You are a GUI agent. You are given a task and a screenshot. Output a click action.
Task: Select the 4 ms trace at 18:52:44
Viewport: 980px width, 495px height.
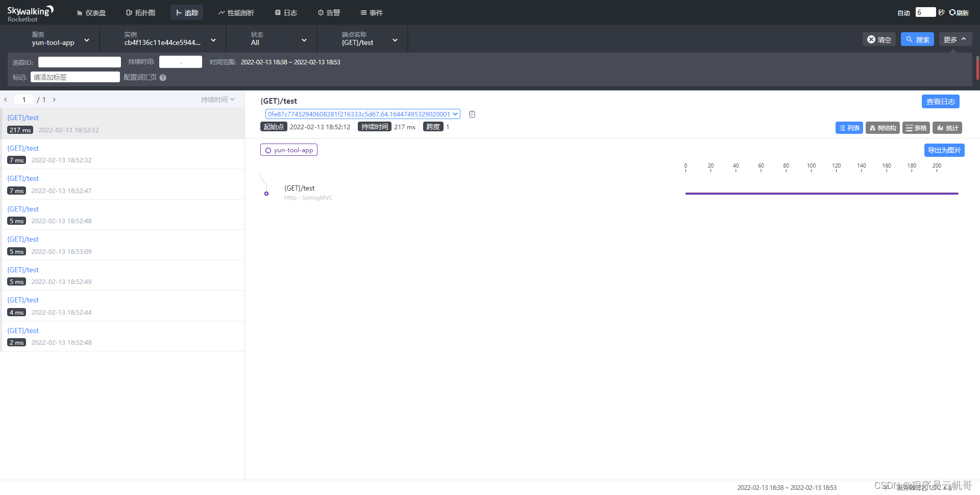(x=122, y=306)
